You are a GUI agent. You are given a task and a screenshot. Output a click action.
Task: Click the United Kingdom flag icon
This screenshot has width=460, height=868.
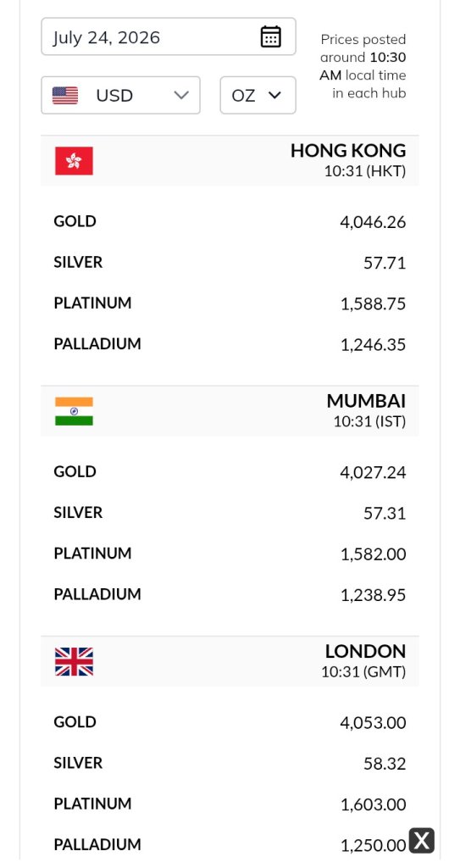point(75,661)
